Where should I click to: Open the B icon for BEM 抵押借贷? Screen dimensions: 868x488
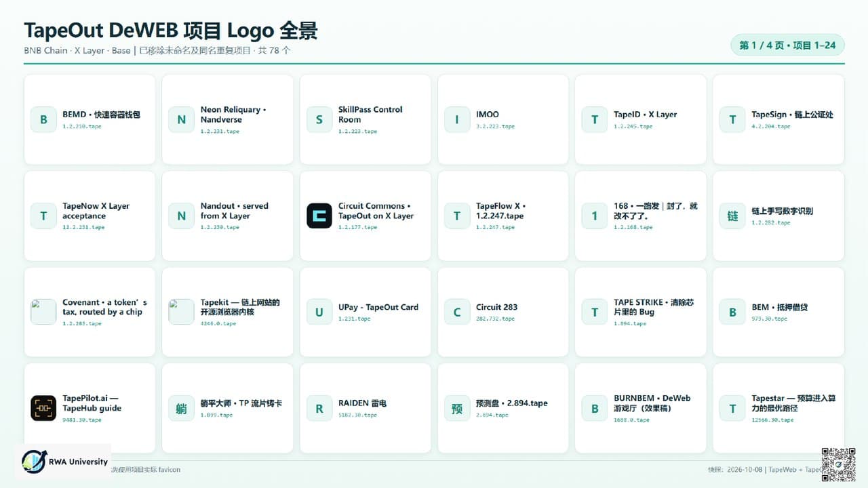[732, 312]
